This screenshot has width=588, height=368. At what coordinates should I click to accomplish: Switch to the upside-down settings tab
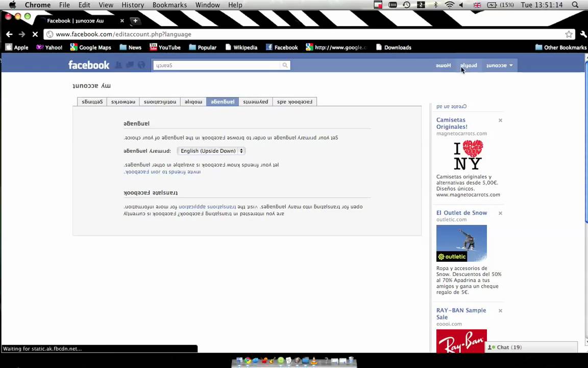[92, 102]
